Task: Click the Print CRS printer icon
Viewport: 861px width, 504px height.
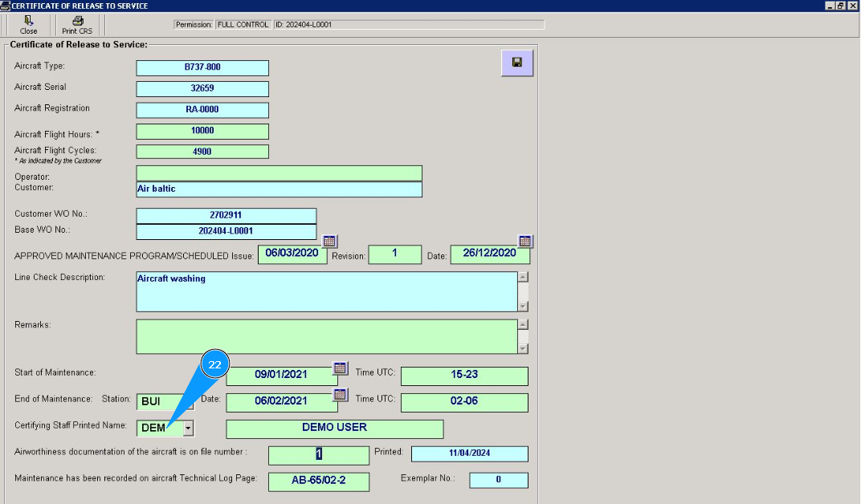Action: click(77, 21)
